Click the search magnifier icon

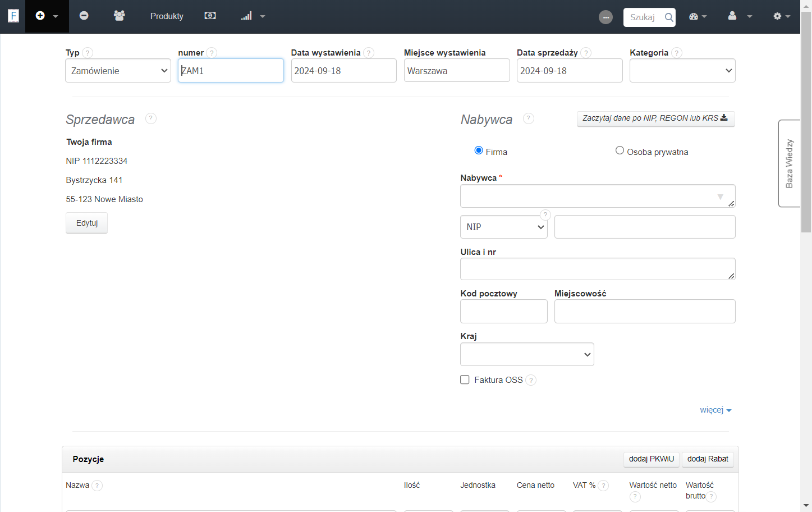click(669, 17)
